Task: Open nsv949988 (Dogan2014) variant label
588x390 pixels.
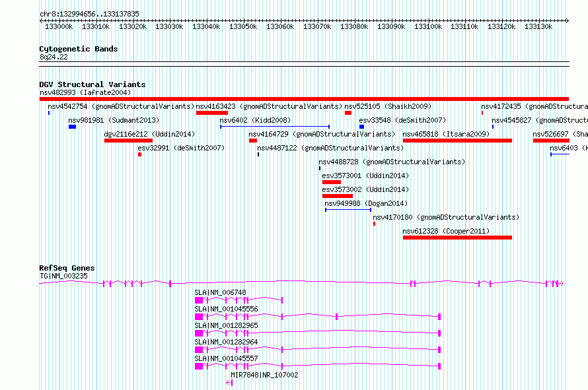Action: coord(366,203)
